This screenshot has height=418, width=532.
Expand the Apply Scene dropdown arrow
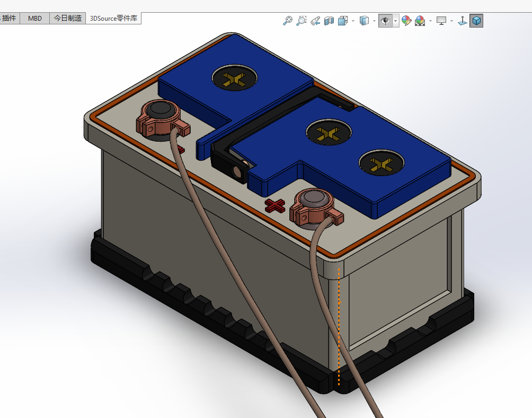pos(430,21)
